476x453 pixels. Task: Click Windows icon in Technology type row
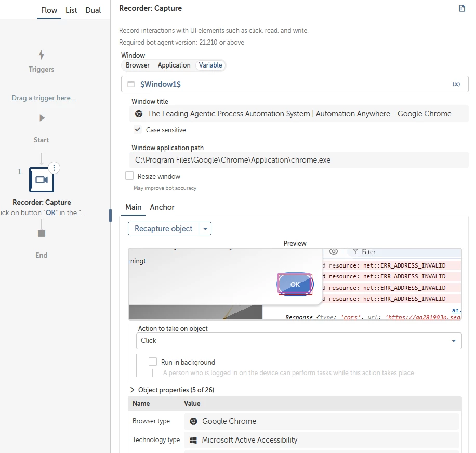(193, 440)
